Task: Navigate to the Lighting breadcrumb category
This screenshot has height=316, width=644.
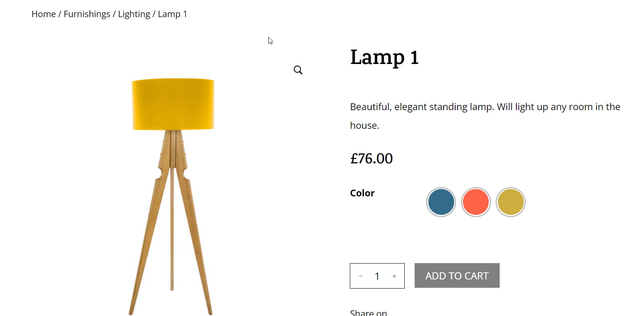Action: [x=134, y=14]
